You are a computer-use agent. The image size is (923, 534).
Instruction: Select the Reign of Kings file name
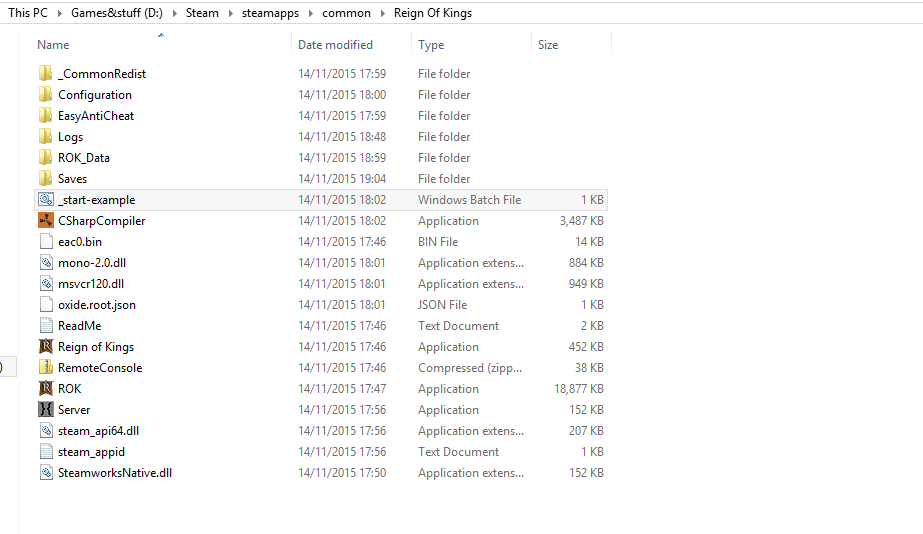tap(96, 347)
